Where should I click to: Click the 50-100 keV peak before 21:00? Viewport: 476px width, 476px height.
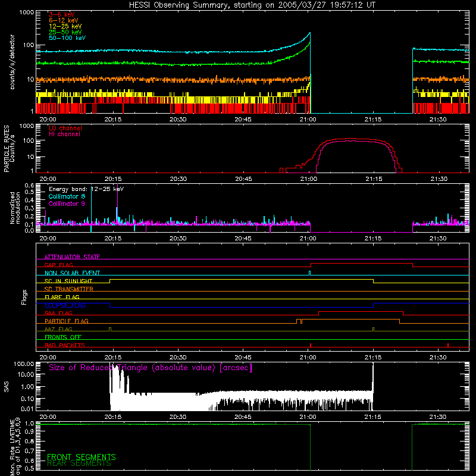309,33
